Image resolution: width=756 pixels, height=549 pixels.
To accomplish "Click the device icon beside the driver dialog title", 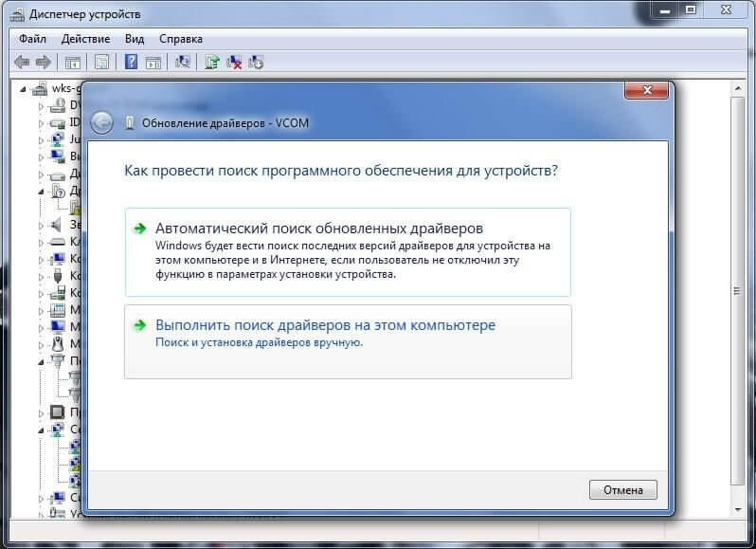I will (129, 123).
